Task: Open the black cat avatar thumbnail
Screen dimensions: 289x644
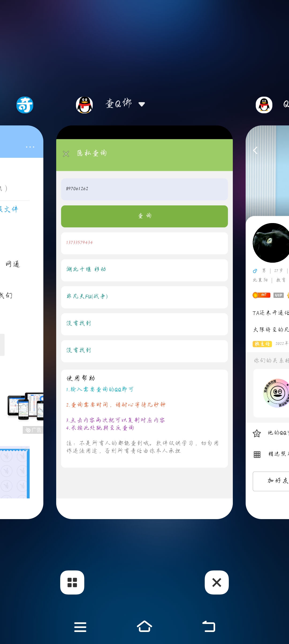Action: (x=271, y=243)
